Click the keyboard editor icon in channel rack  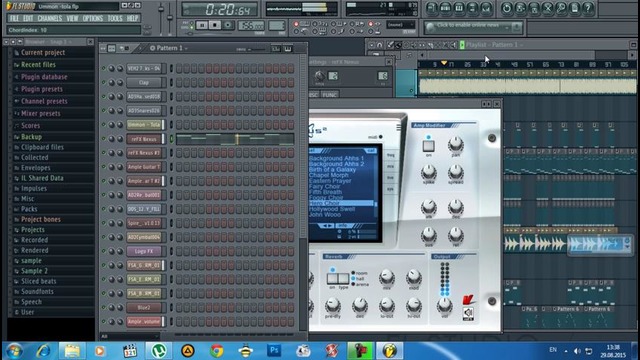pos(288,49)
